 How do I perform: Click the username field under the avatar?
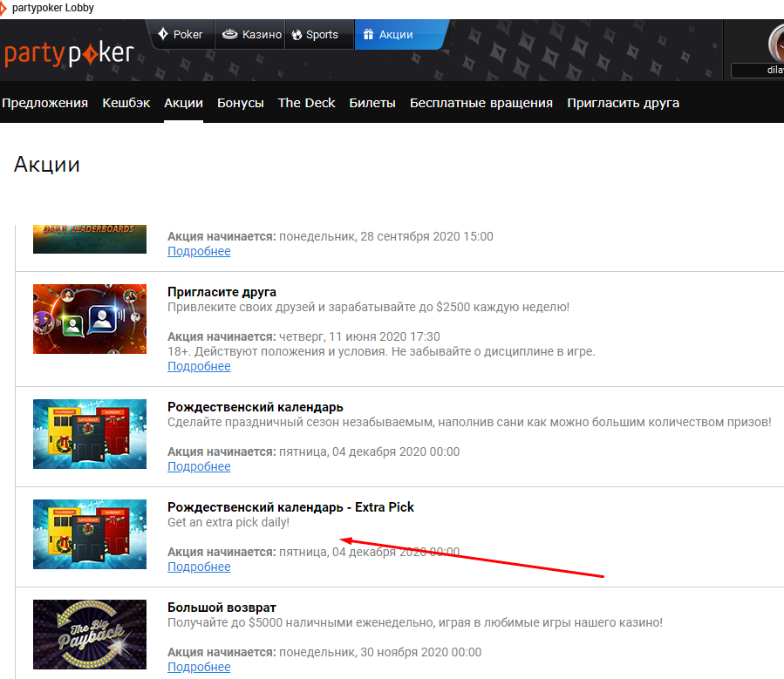[x=758, y=71]
